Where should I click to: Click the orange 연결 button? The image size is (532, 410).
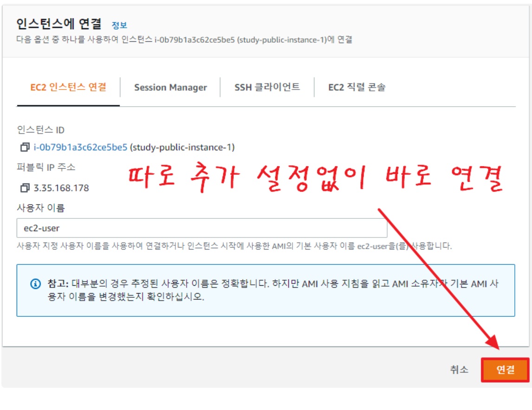click(505, 370)
